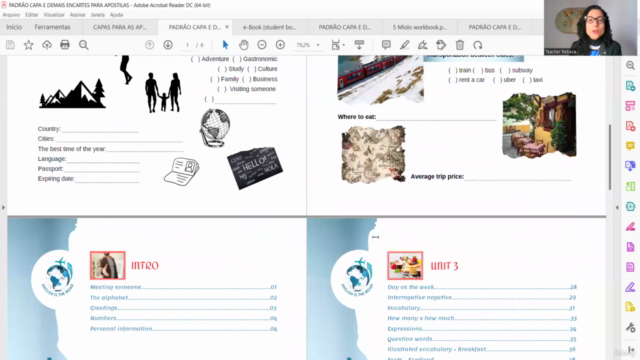This screenshot has width=640, height=360.
Task: Click the Save file icon
Action: coord(10,45)
